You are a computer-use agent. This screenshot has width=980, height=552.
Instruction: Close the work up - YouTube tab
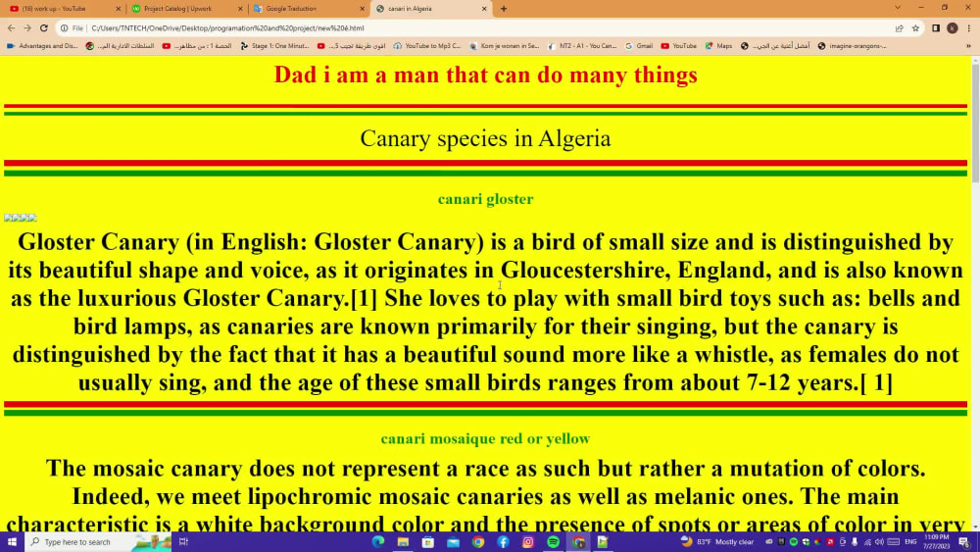(119, 9)
